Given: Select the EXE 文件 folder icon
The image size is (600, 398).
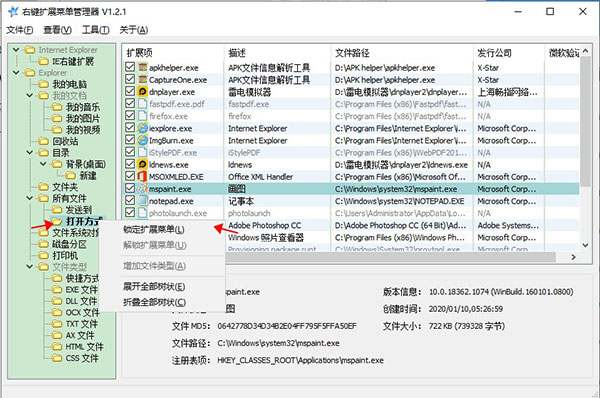Looking at the screenshot, I should (x=57, y=290).
